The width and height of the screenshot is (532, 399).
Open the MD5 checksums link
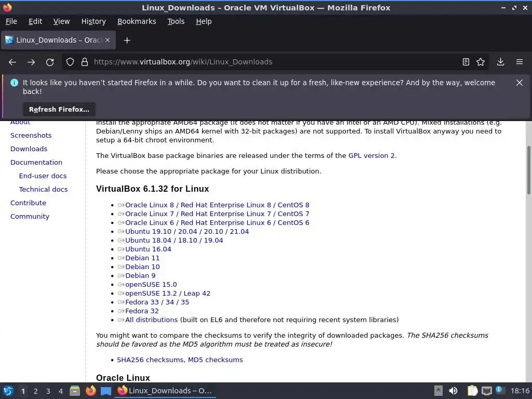click(x=216, y=360)
